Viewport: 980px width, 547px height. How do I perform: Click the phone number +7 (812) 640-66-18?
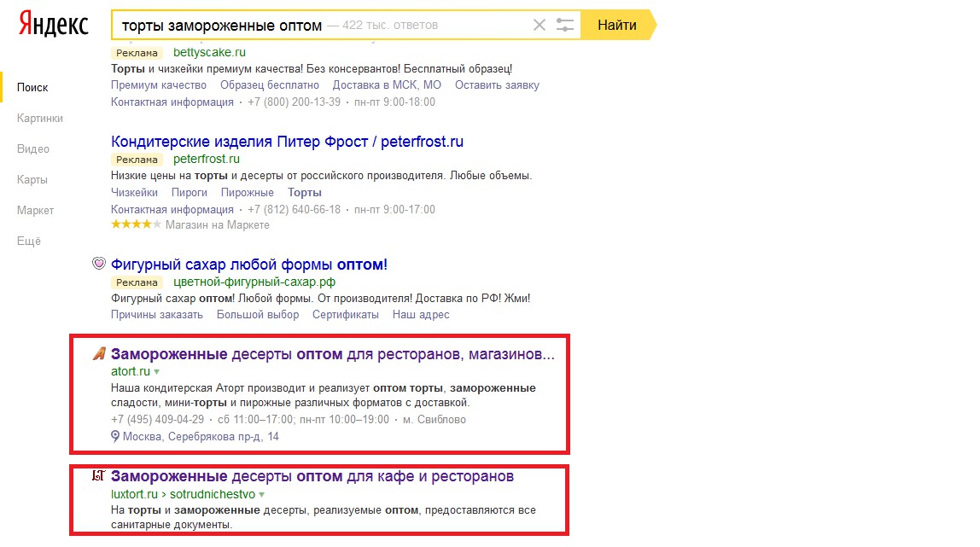pyautogui.click(x=294, y=209)
